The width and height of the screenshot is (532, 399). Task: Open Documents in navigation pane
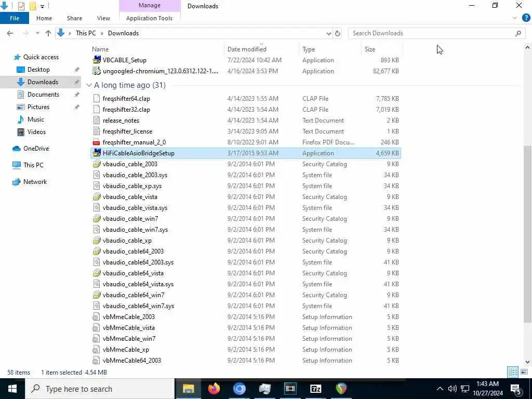[x=43, y=95]
